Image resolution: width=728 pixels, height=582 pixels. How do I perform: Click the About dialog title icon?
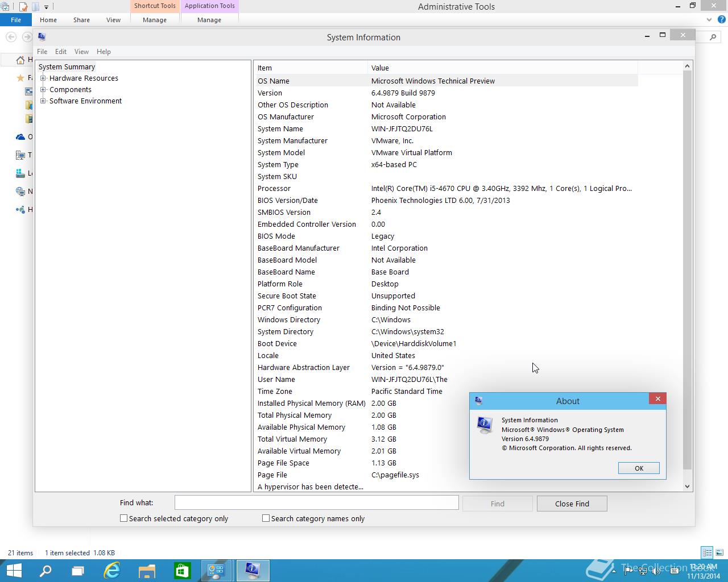click(x=479, y=401)
